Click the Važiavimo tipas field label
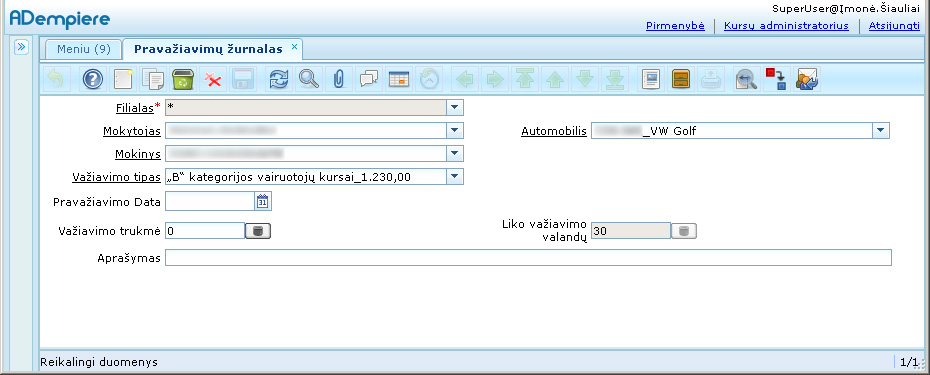 [116, 177]
